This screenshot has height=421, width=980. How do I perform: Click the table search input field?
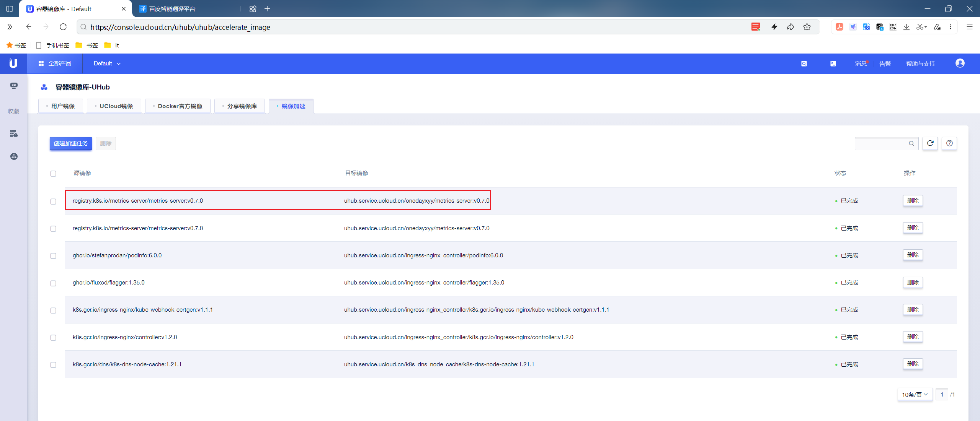click(887, 143)
